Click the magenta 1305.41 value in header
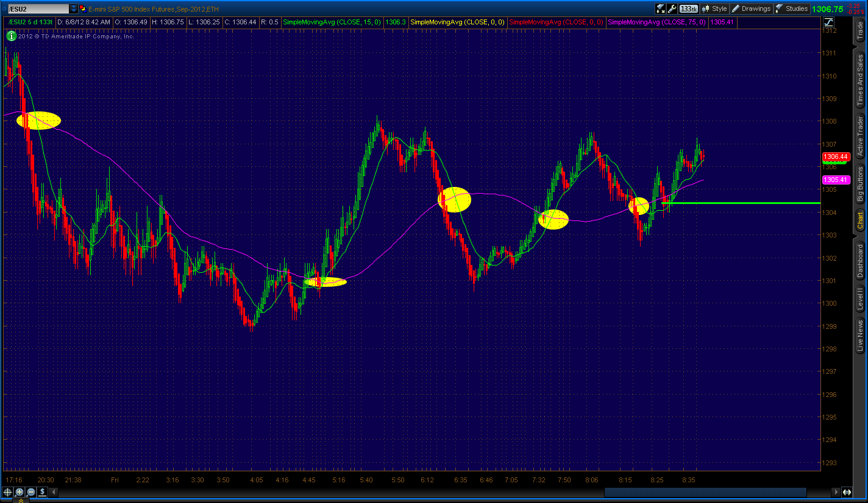This screenshot has width=868, height=503. click(722, 22)
